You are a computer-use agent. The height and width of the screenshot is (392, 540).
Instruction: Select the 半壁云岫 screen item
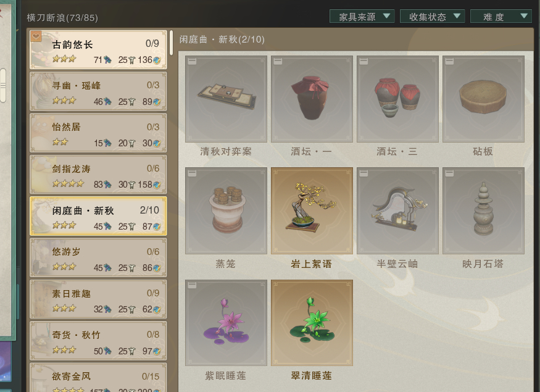(x=397, y=211)
